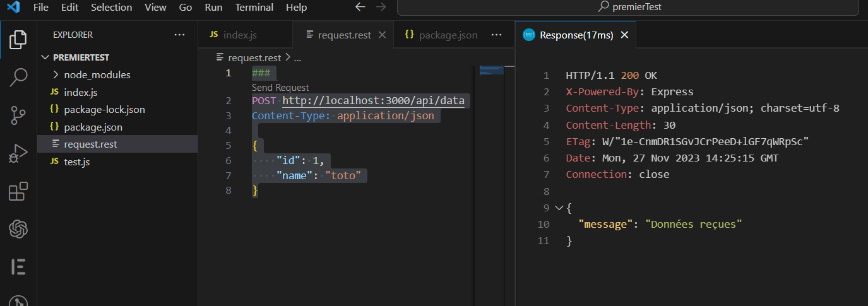Viewport: 868px width, 306px height.
Task: Expand the node_modules folder
Action: pyautogui.click(x=56, y=74)
